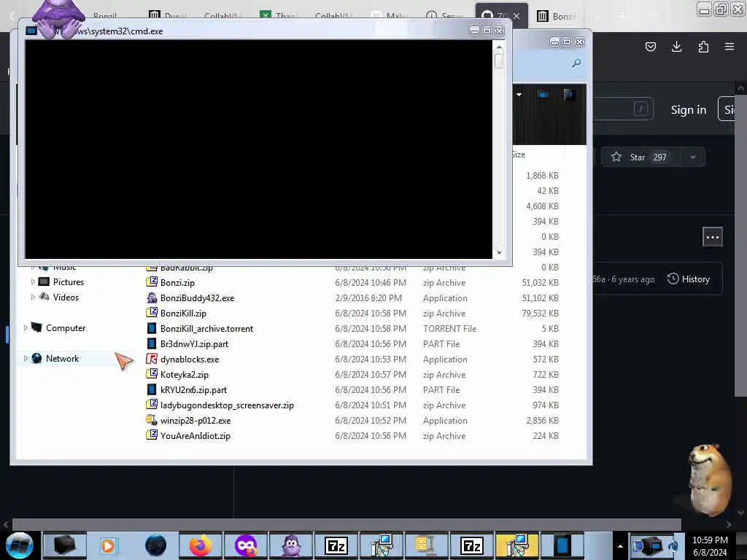The height and width of the screenshot is (560, 747).
Task: Click the cmd.exe title bar icon
Action: (31, 31)
